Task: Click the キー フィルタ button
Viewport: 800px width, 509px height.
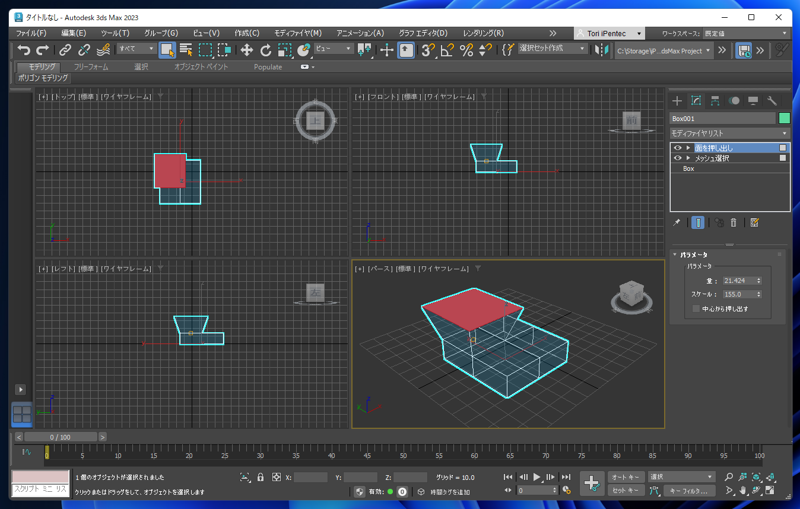Action: coord(689,491)
